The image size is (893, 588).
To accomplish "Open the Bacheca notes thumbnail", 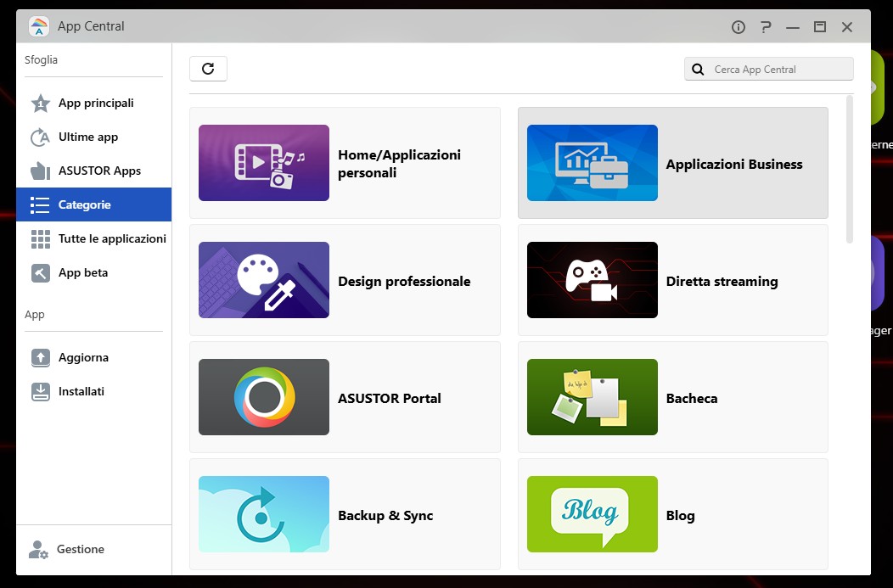I will pyautogui.click(x=593, y=397).
